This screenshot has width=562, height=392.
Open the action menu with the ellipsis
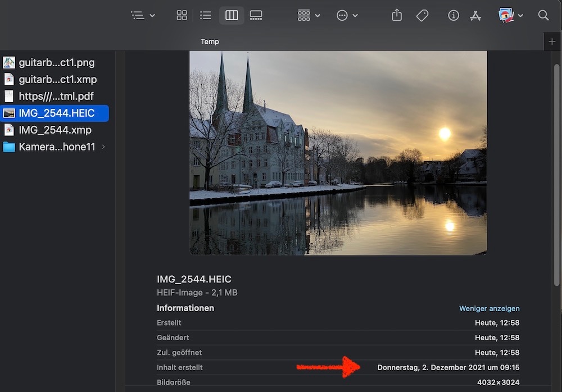(347, 16)
